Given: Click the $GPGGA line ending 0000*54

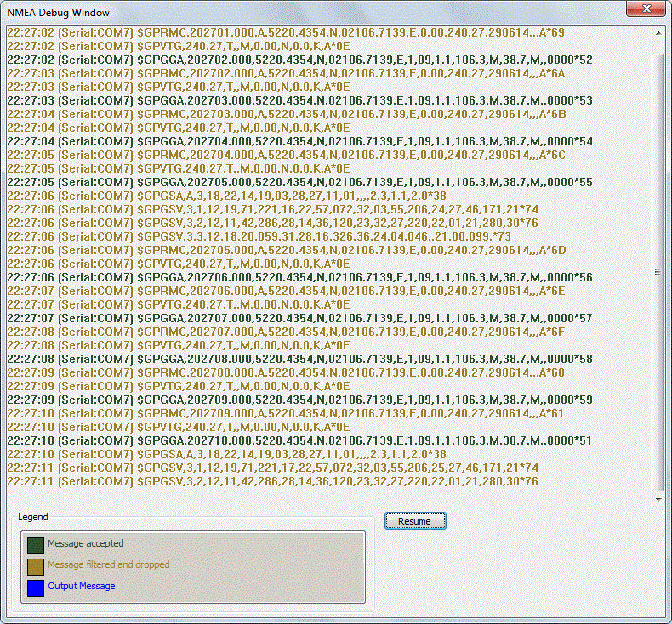Looking at the screenshot, I should pos(300,141).
